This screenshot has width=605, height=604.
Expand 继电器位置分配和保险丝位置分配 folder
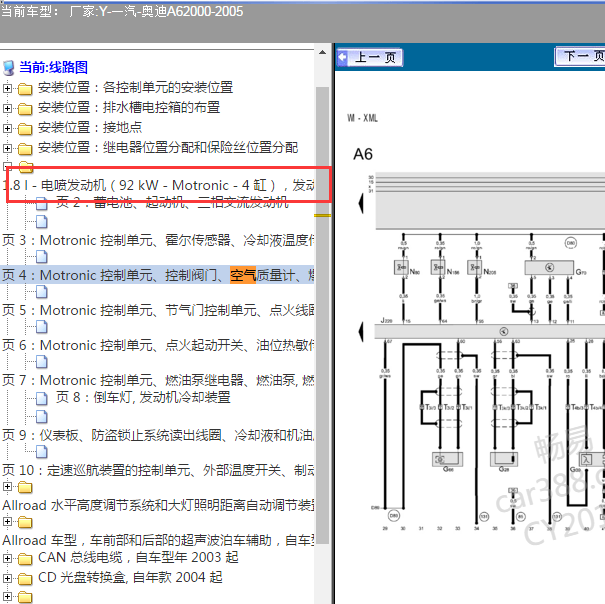(x=7, y=148)
